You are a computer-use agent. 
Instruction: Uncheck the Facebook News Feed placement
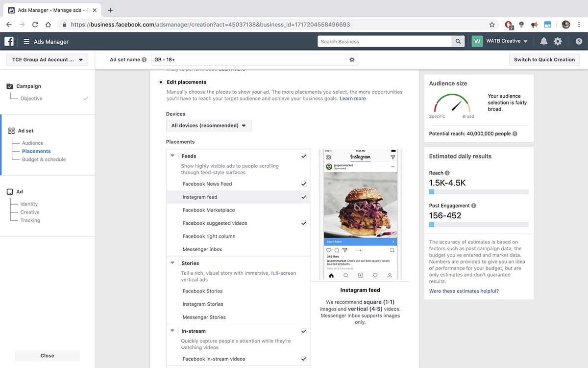304,184
